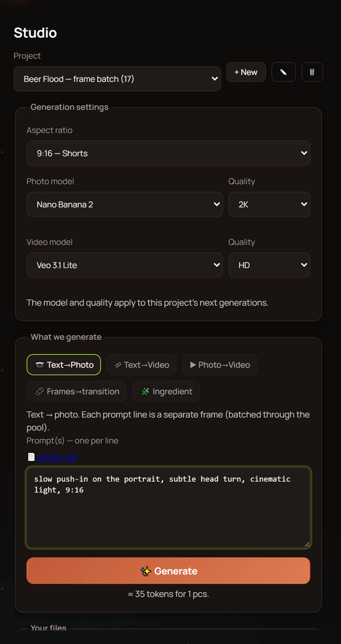Screen dimensions: 341x644
Task: Click the puzzle piece Ingredient icon
Action: coord(145,392)
